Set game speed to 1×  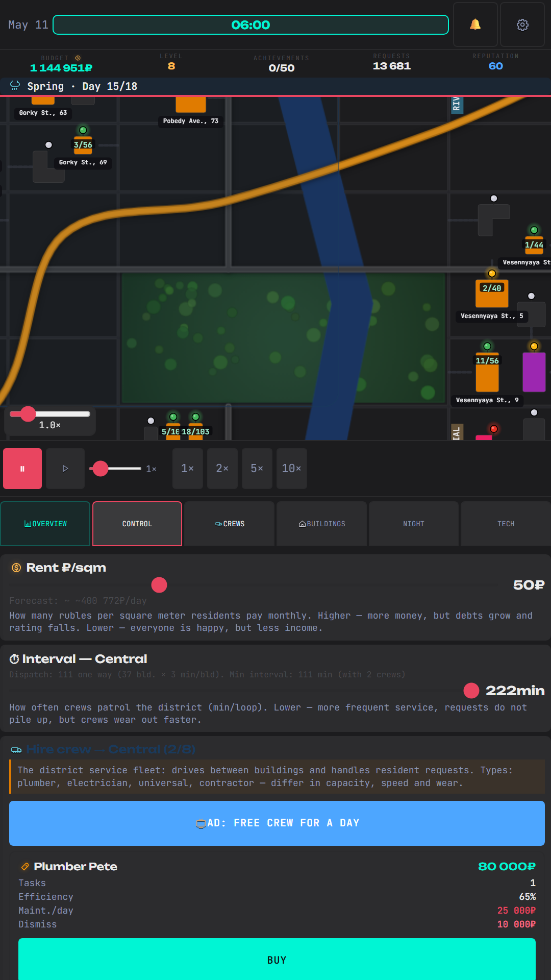click(188, 469)
